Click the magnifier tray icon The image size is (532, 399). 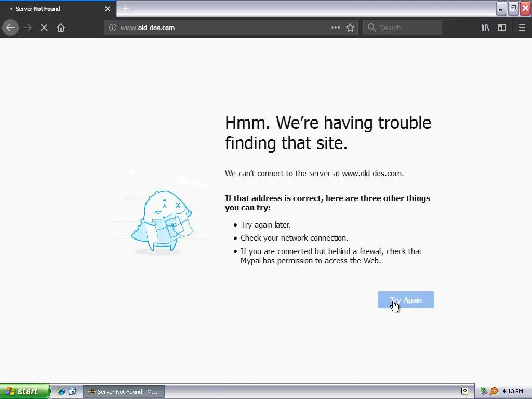click(494, 391)
